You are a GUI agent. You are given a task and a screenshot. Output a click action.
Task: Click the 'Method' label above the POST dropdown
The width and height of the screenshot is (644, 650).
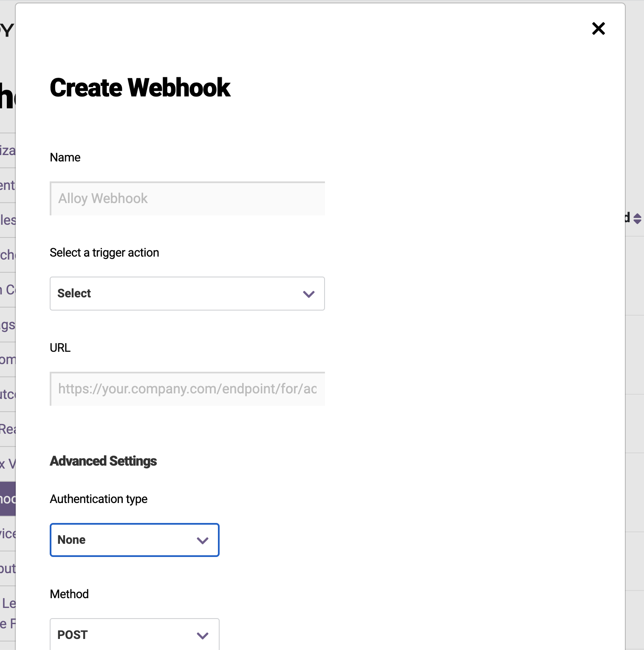[69, 594]
